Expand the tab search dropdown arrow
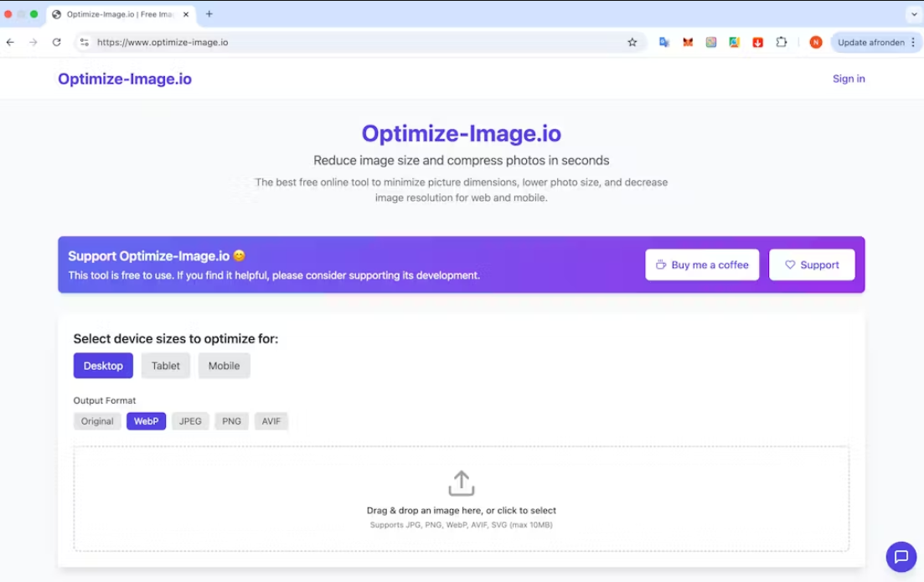The height and width of the screenshot is (582, 924). pyautogui.click(x=914, y=14)
